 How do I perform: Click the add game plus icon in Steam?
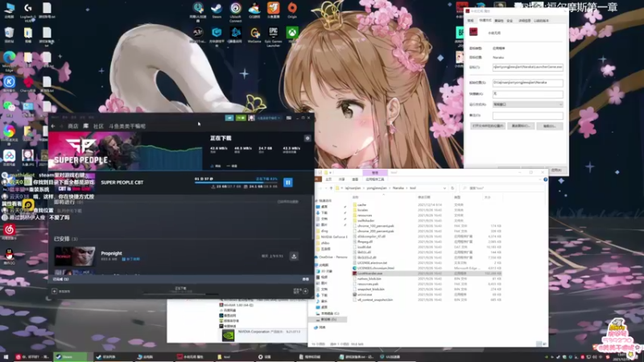pyautogui.click(x=54, y=291)
